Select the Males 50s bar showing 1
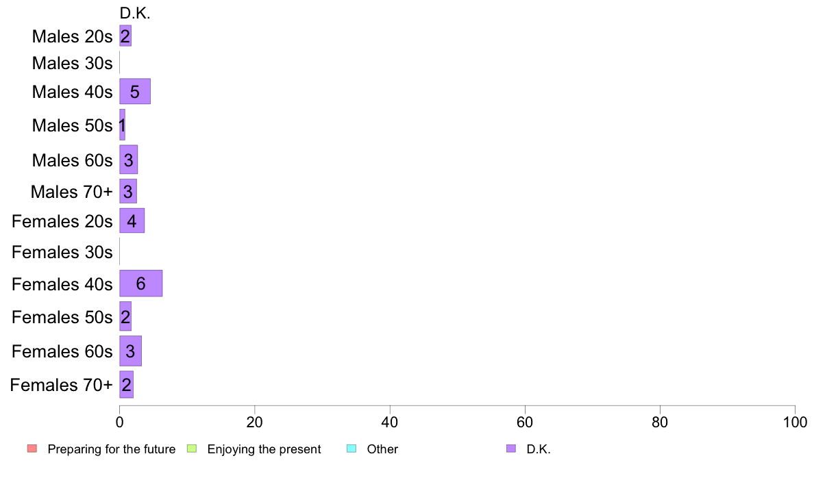 point(123,125)
